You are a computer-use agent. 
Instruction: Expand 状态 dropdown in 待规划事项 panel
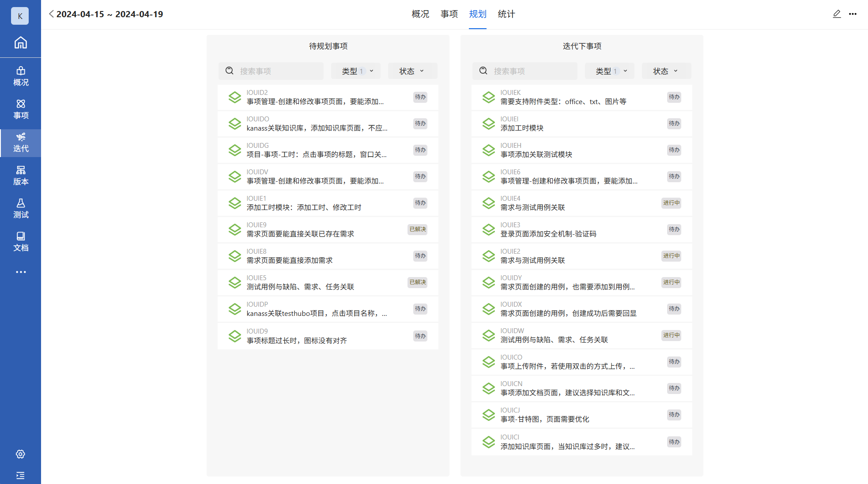click(x=412, y=71)
